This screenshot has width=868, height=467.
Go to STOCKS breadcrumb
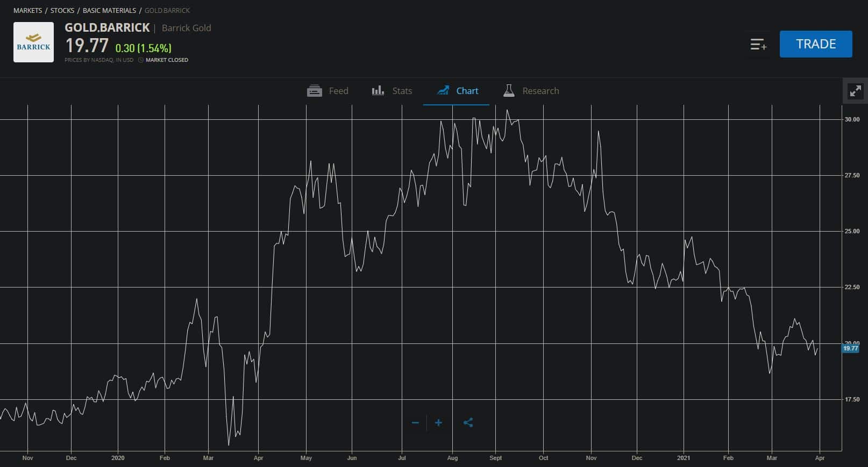62,10
